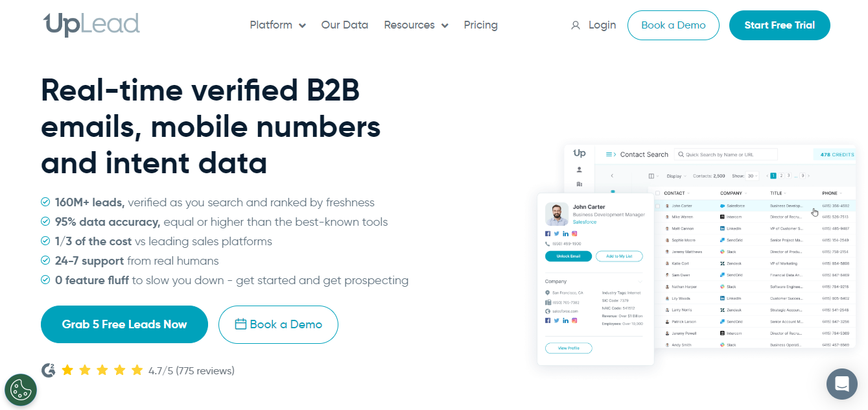Go to the Our Data page
Image resolution: width=868 pixels, height=410 pixels.
tap(345, 25)
